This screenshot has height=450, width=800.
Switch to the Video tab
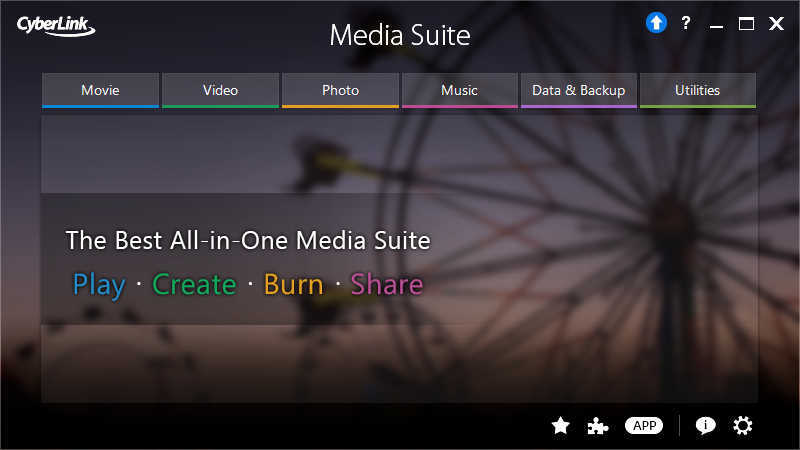pos(220,90)
